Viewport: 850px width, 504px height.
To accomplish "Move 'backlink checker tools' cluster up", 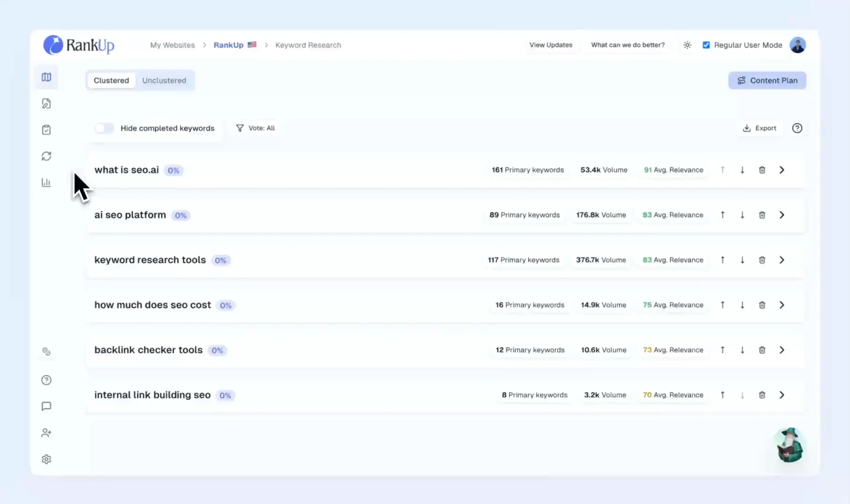I will tap(722, 350).
